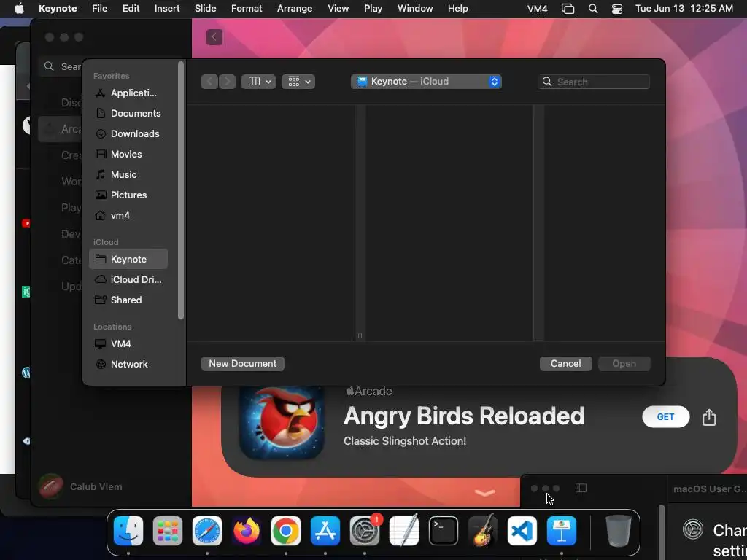
Task: Get Angry Birds Reloaded
Action: (665, 417)
